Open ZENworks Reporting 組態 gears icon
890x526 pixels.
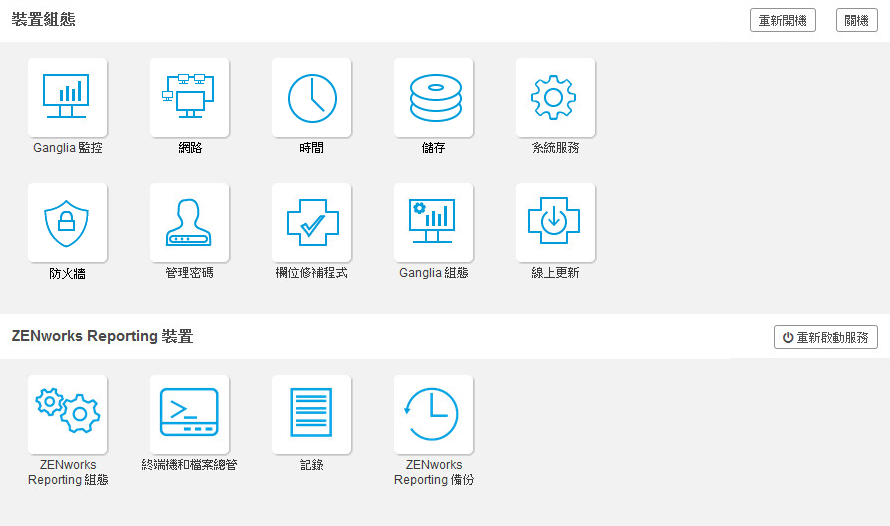click(x=68, y=414)
